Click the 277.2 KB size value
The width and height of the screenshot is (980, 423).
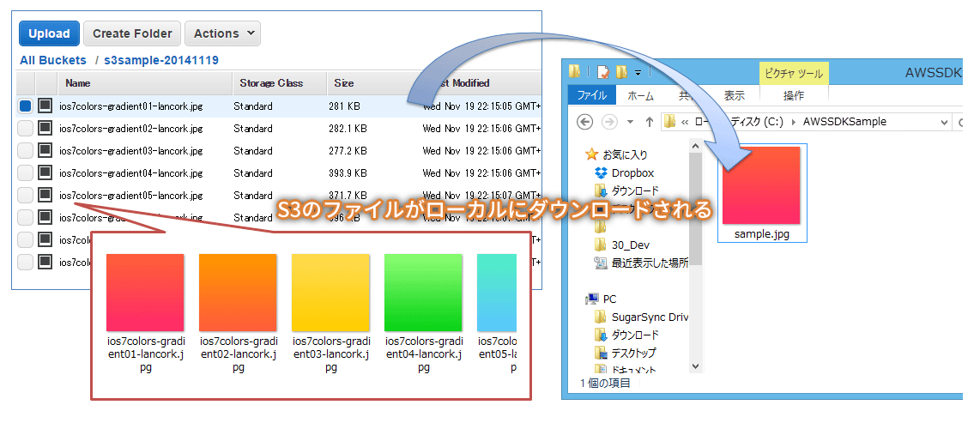[348, 150]
